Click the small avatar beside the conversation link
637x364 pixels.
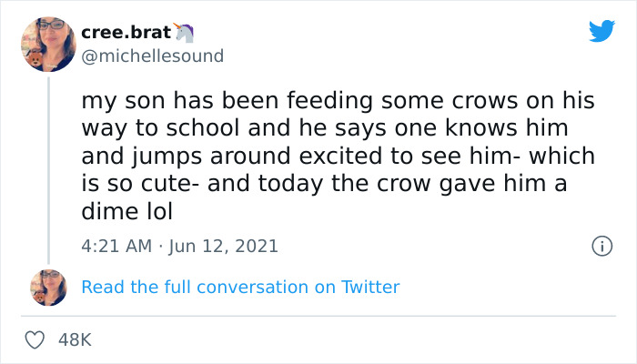click(x=48, y=287)
